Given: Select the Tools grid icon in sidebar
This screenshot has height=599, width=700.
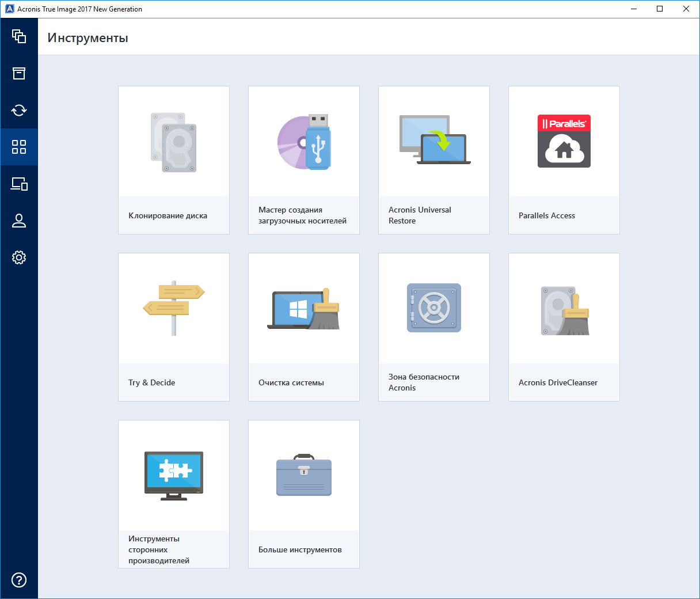Looking at the screenshot, I should (x=19, y=147).
